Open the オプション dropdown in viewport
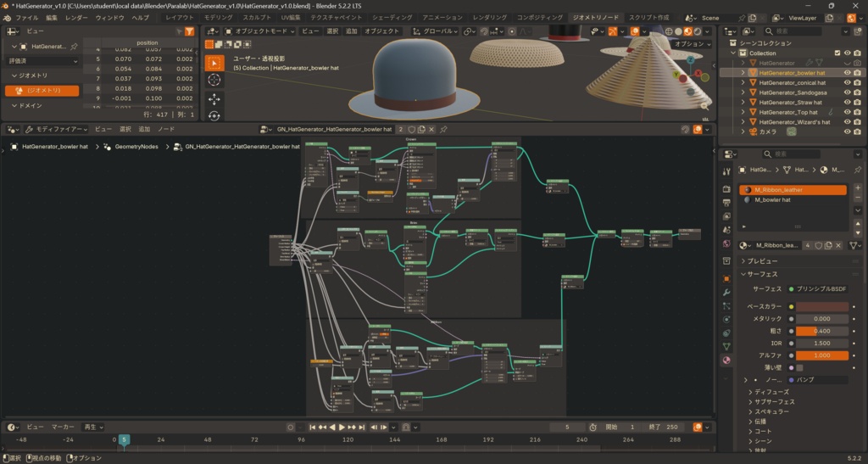Viewport: 868px width, 464px height. tap(693, 44)
